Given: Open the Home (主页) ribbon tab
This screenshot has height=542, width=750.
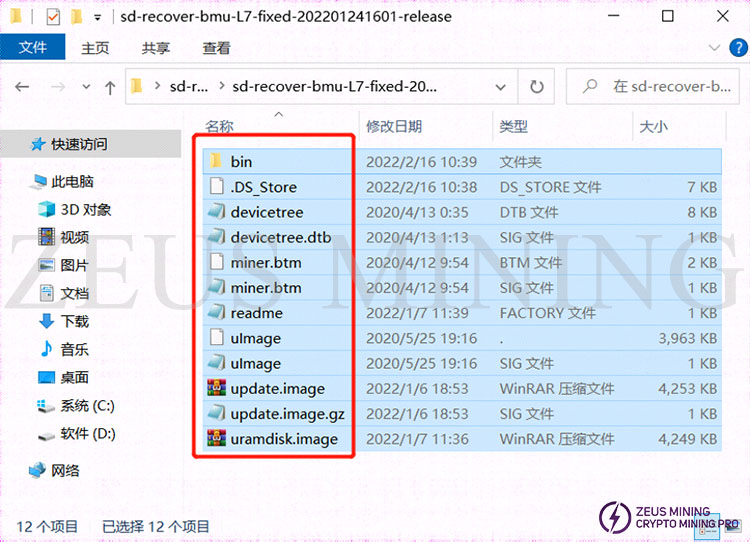Looking at the screenshot, I should click(x=95, y=48).
